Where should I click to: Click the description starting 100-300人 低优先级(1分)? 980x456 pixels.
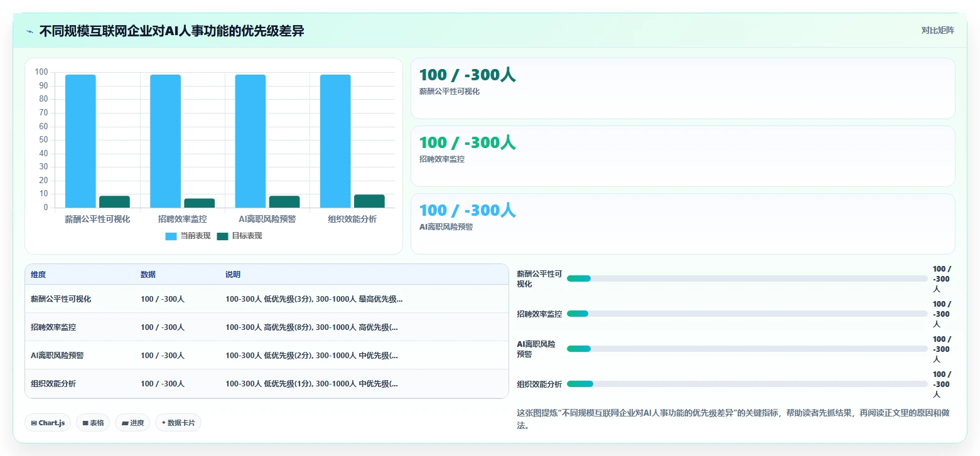[x=311, y=384]
